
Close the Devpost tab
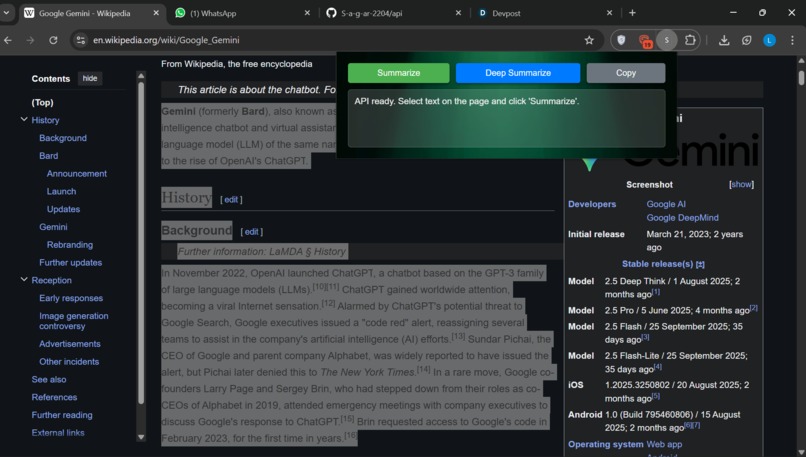609,13
